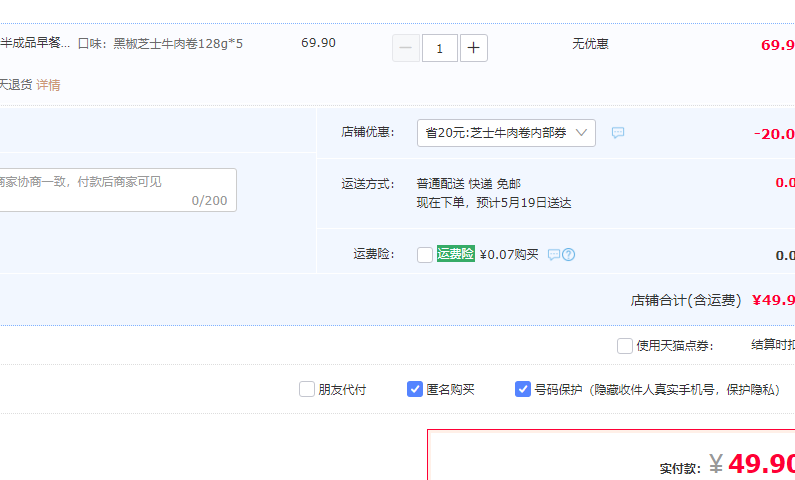Click the question mark help icon for 运费险
The height and width of the screenshot is (480, 795).
click(569, 254)
